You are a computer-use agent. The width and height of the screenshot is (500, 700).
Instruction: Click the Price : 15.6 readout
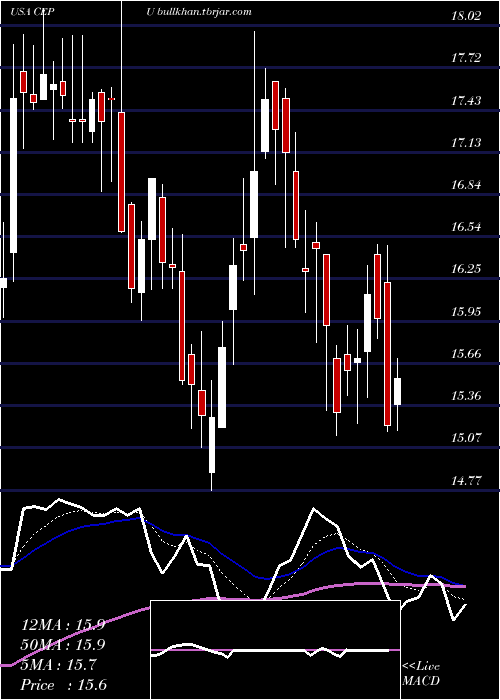click(64, 685)
